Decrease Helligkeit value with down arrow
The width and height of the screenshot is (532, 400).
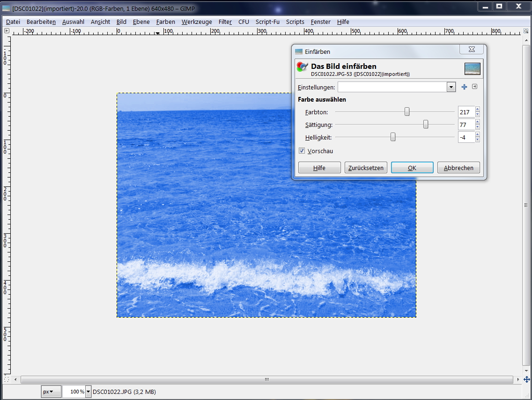point(477,140)
